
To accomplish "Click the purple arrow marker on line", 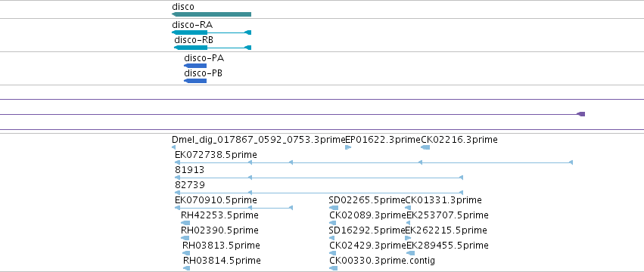I will [x=580, y=114].
